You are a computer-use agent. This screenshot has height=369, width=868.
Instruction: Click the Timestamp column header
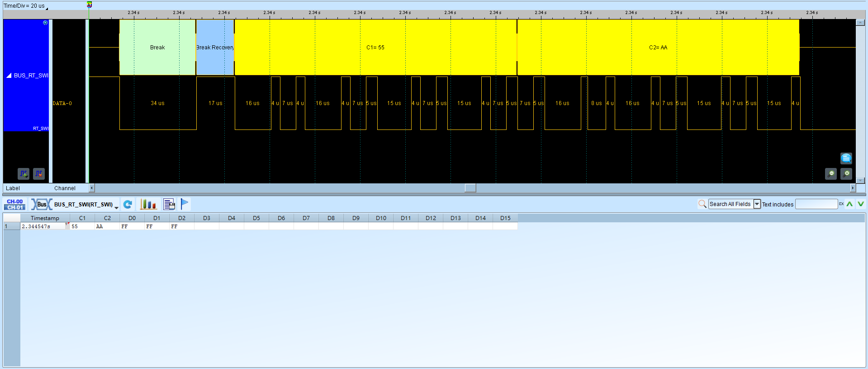click(45, 218)
